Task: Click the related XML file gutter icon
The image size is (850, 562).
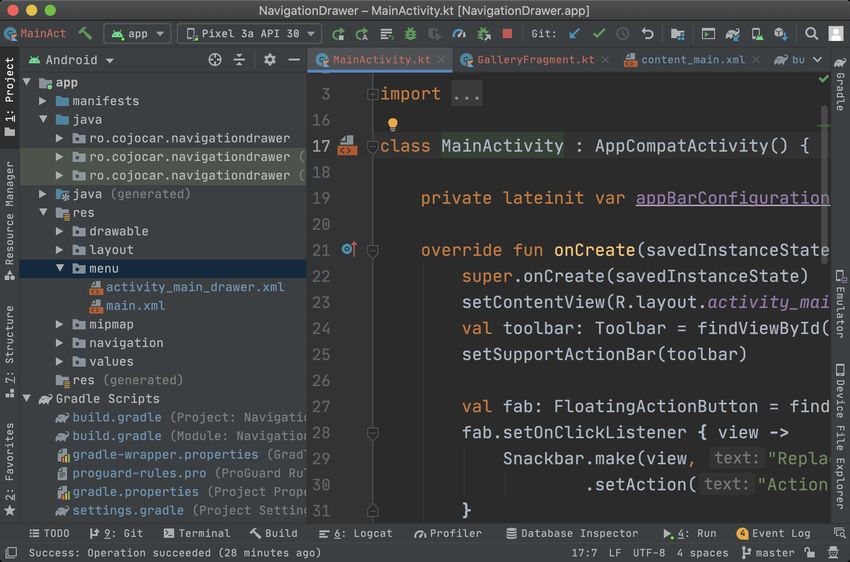Action: (347, 145)
